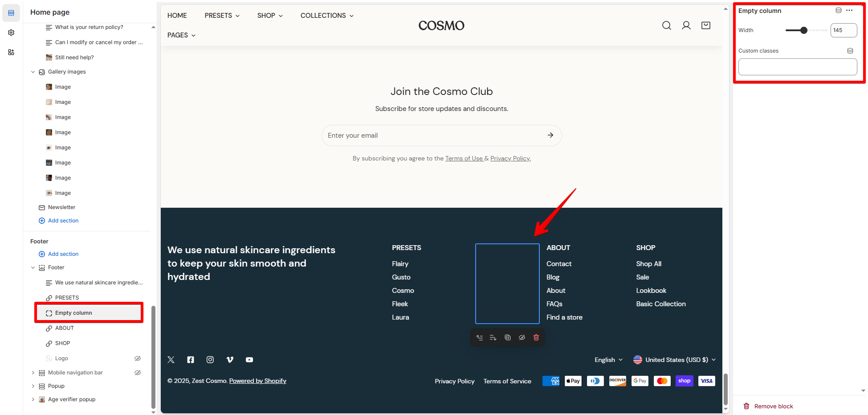Select the ABOUT footer block in sidebar
The width and height of the screenshot is (868, 415).
(x=65, y=328)
